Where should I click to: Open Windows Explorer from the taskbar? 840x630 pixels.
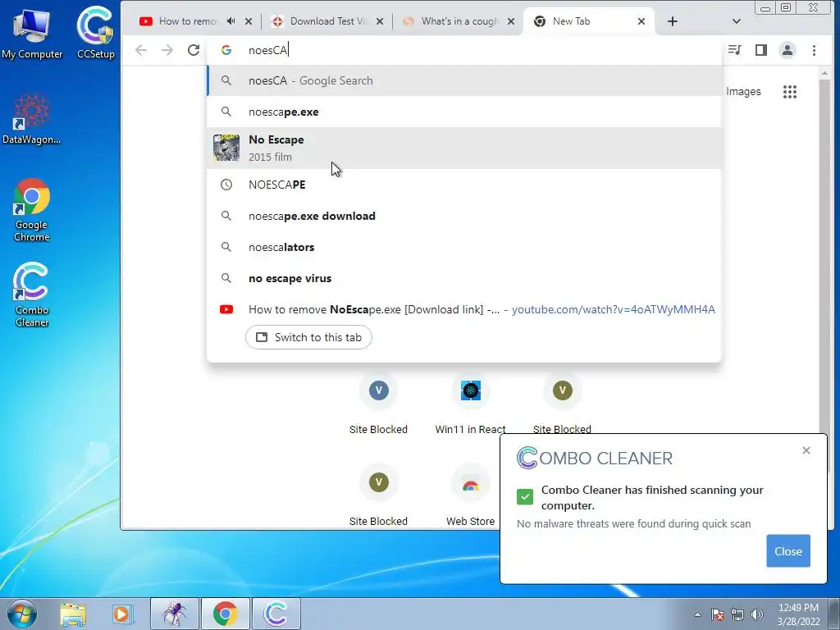[73, 614]
